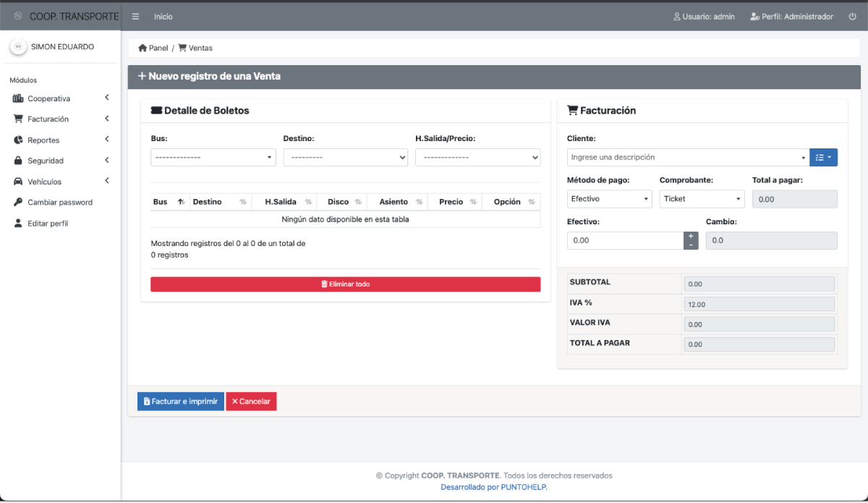Image resolution: width=868 pixels, height=503 pixels.
Task: Choose a Método de pago option
Action: pos(609,198)
